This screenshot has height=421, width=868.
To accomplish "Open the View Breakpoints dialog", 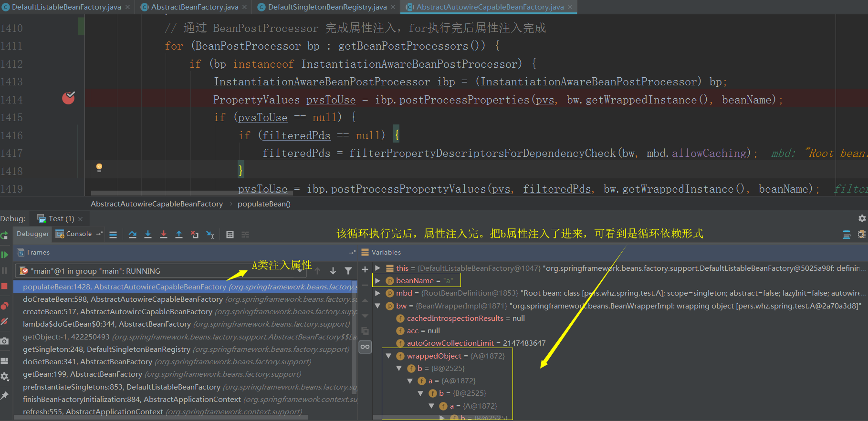I will tap(4, 306).
